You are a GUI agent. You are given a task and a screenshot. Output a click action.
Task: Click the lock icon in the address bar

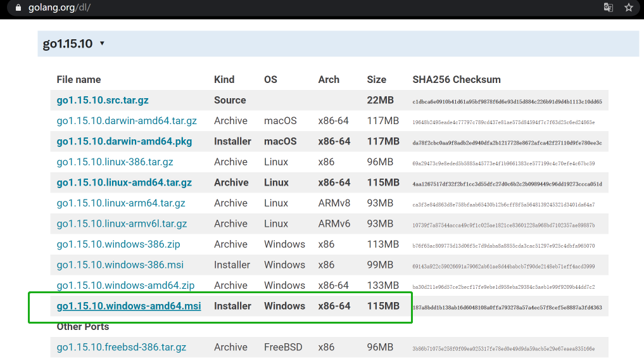[18, 8]
